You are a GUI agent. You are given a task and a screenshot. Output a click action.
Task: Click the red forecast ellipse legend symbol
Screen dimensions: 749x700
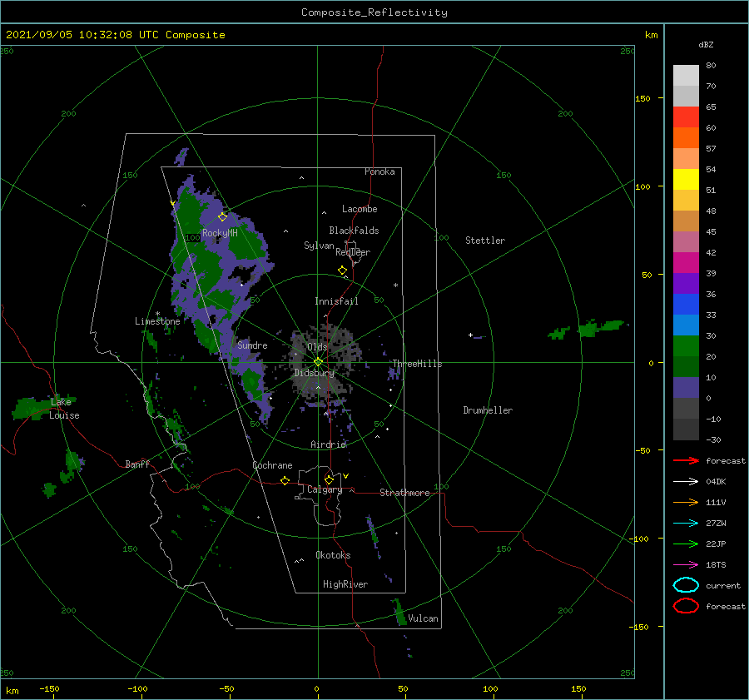point(686,606)
